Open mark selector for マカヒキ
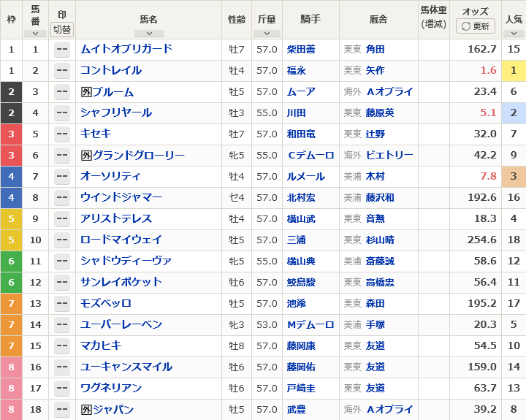Viewport: 526px width, 420px height. point(62,346)
